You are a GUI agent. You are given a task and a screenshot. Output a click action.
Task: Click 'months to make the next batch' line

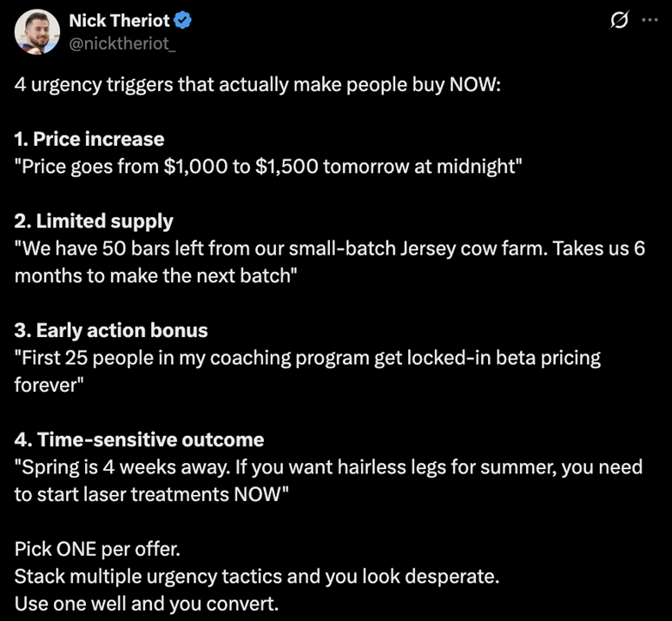pos(155,276)
